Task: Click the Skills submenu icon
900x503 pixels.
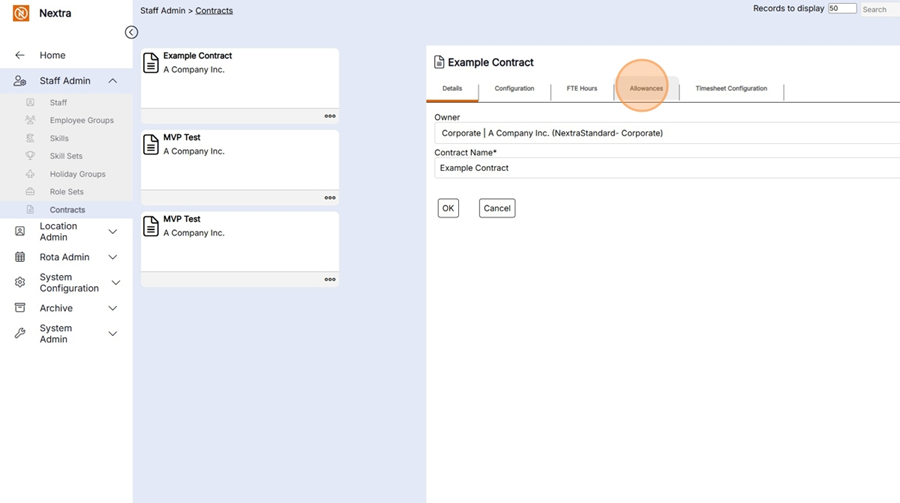Action: (30, 138)
